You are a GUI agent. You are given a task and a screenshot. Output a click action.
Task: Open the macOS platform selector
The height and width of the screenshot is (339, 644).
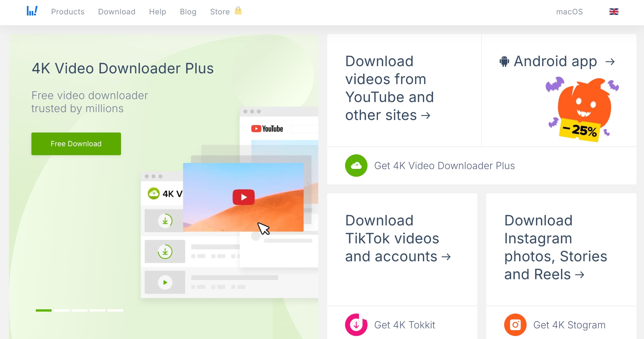[569, 12]
